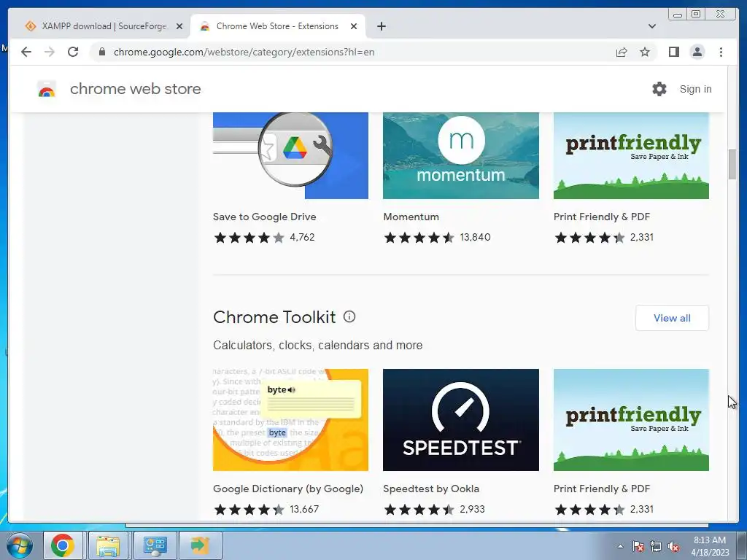
Task: Click the Momentum extension title
Action: pyautogui.click(x=411, y=217)
